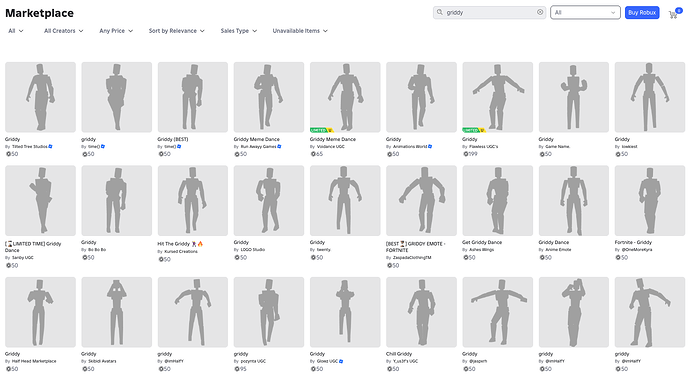The width and height of the screenshot is (690, 377).
Task: Open Griddy thumbnail by Tilted Tree Studios
Action: click(x=40, y=97)
